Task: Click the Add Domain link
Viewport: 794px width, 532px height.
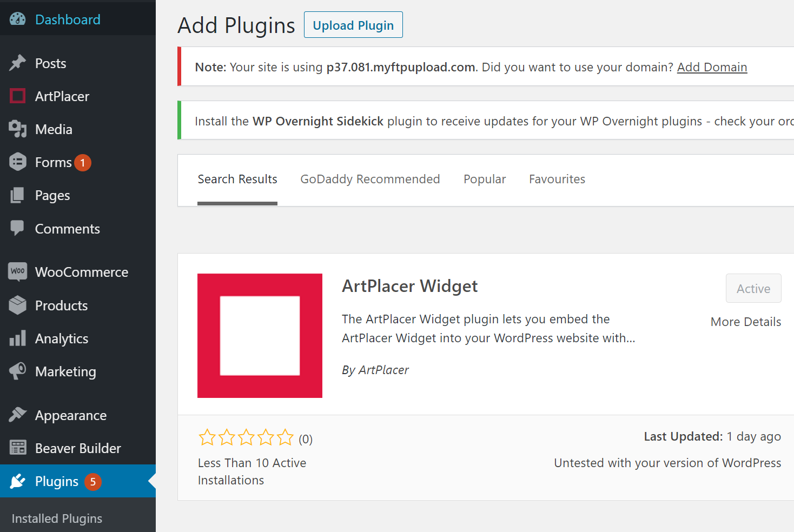Action: (712, 67)
